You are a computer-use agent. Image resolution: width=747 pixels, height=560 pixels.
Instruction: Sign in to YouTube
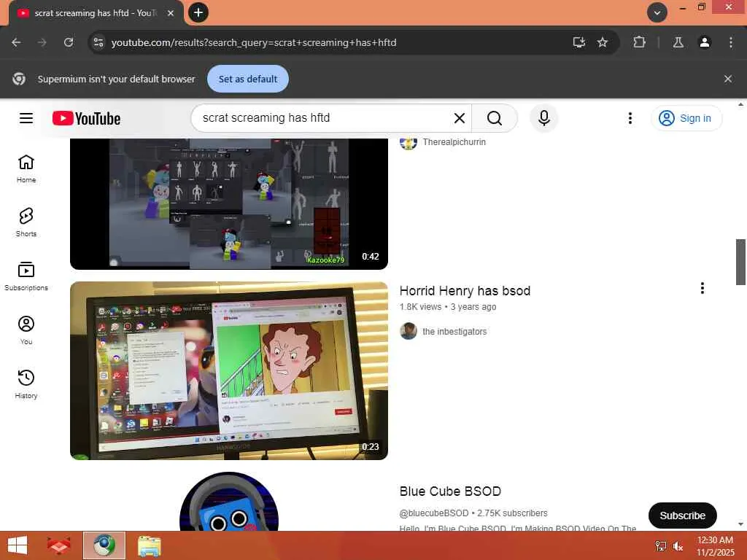(686, 118)
